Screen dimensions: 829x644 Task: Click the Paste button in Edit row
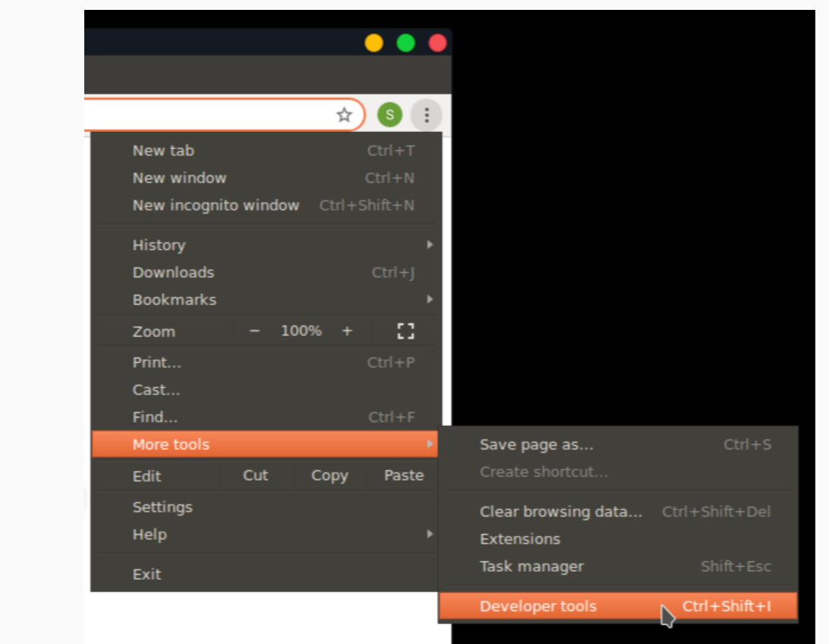click(x=403, y=475)
